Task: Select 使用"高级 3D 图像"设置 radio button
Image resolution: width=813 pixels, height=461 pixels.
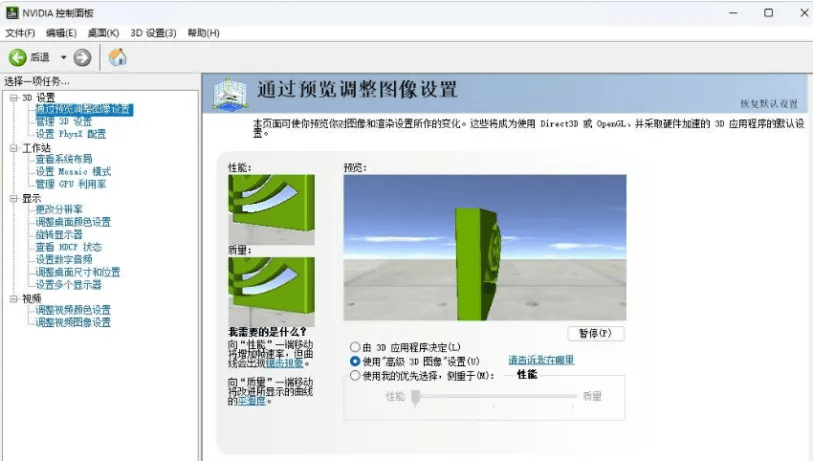Action: [355, 360]
